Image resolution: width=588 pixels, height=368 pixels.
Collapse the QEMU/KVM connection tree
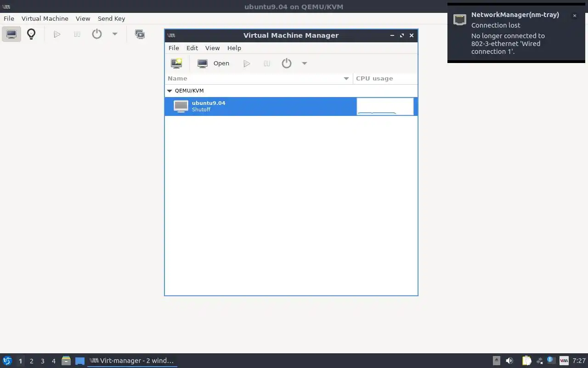pyautogui.click(x=170, y=91)
